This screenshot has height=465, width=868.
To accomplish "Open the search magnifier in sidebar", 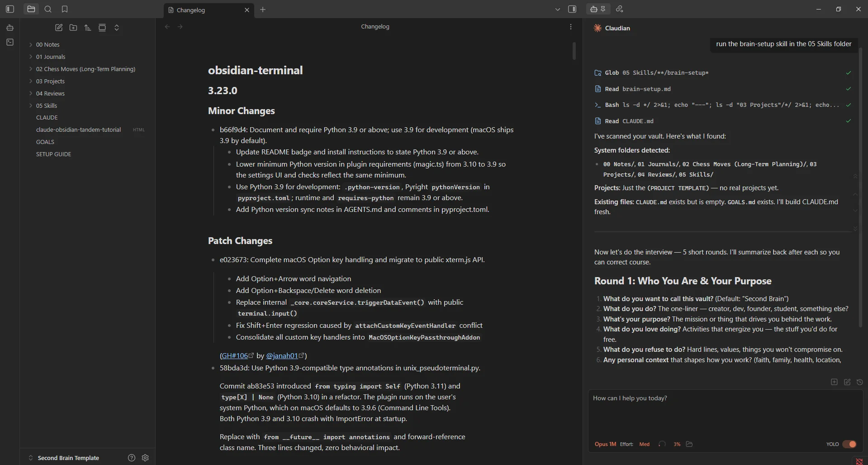I will [x=48, y=9].
